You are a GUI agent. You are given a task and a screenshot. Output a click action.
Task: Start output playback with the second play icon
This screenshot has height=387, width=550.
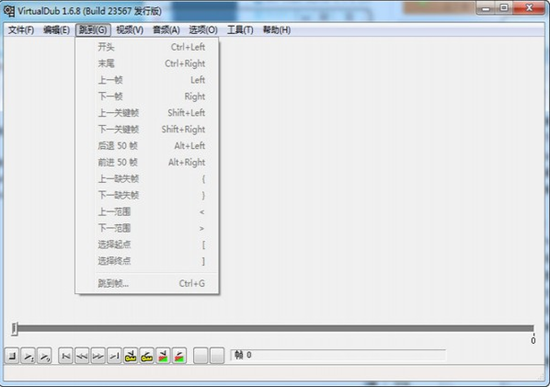pos(44,356)
